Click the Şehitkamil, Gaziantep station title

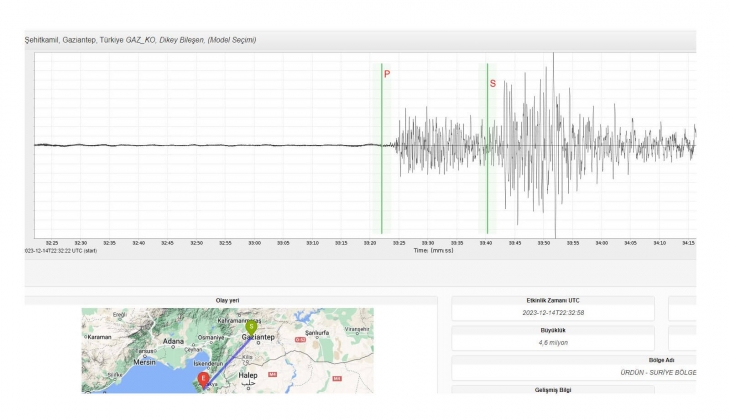pyautogui.click(x=64, y=40)
